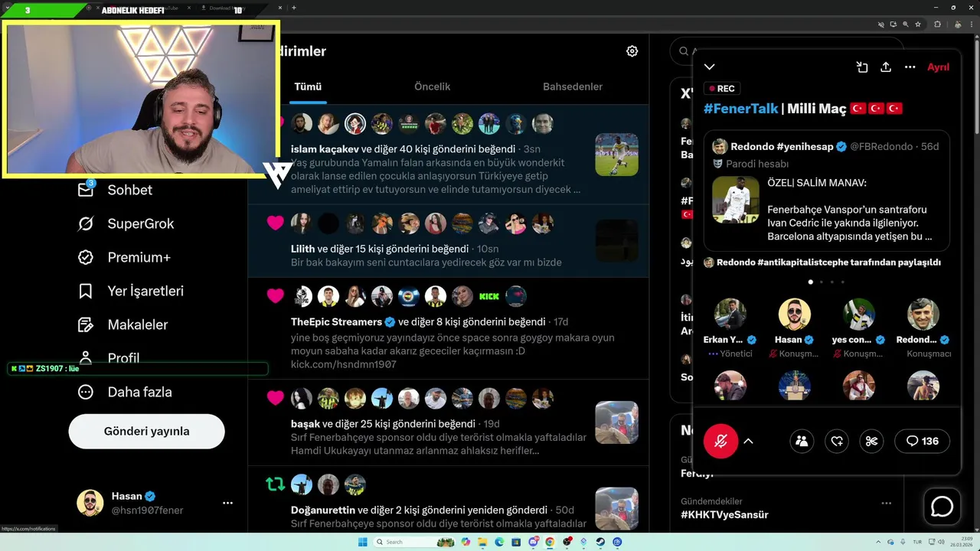Click the #FenerTalk hashtag title
Image resolution: width=980 pixels, height=551 pixels.
[740, 109]
